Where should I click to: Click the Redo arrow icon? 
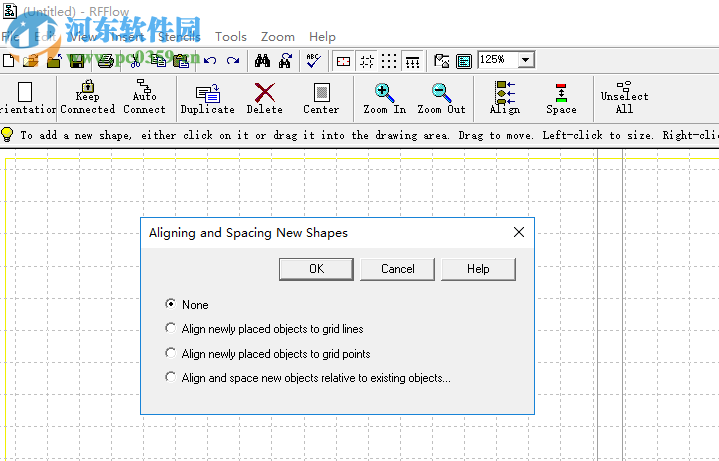(x=233, y=61)
